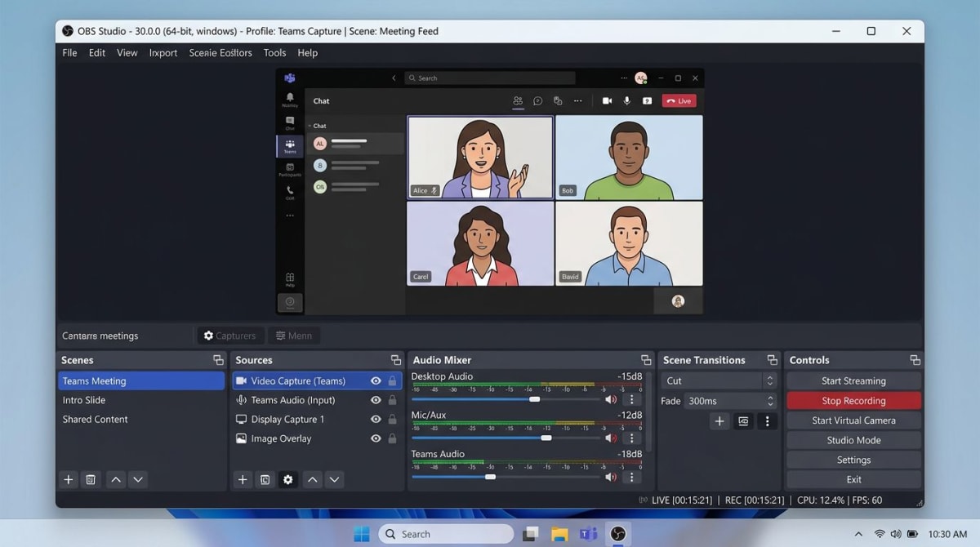Add a scene transition with the plus button
The image size is (980, 547).
coord(719,421)
